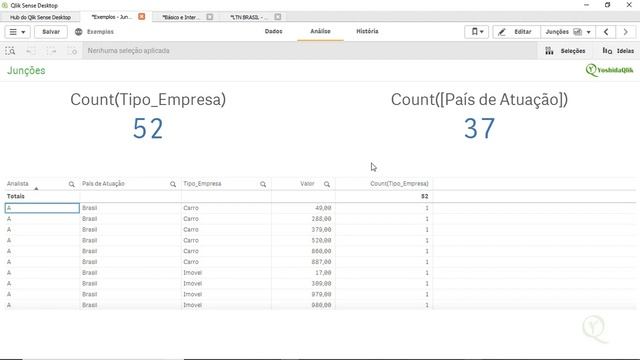Click the Junções sheet title
640x360 pixels.
[x=26, y=71]
